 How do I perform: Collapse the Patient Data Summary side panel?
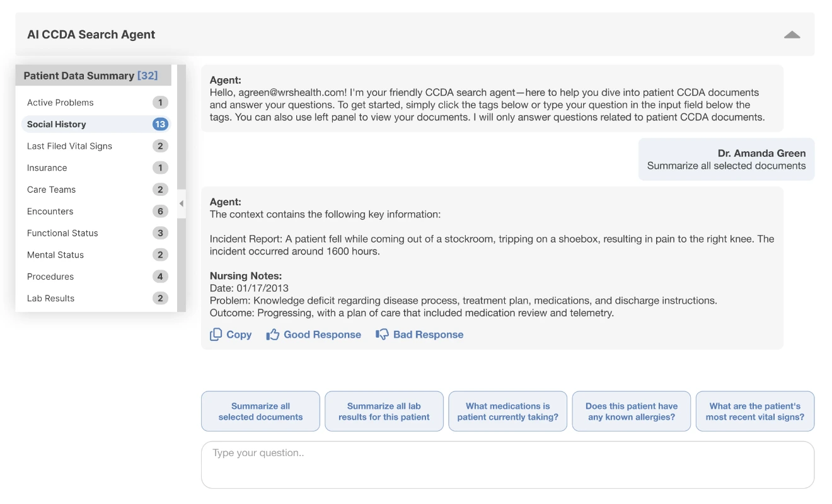(181, 203)
